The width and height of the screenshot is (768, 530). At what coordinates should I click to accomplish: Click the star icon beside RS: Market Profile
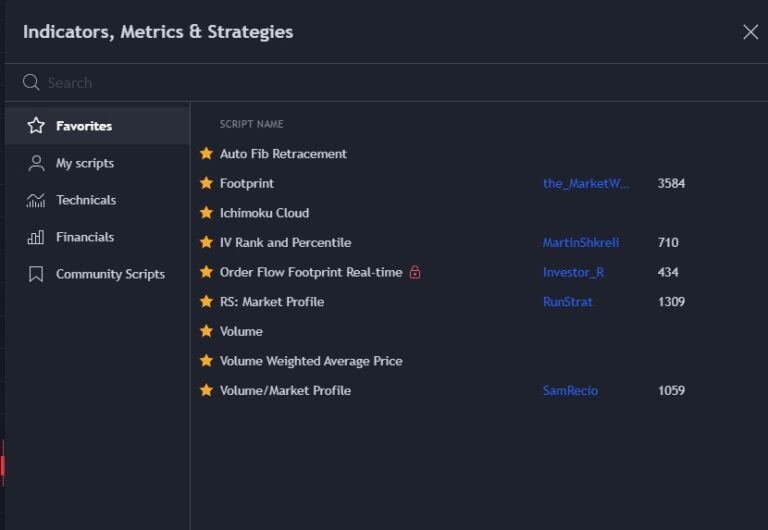click(206, 301)
